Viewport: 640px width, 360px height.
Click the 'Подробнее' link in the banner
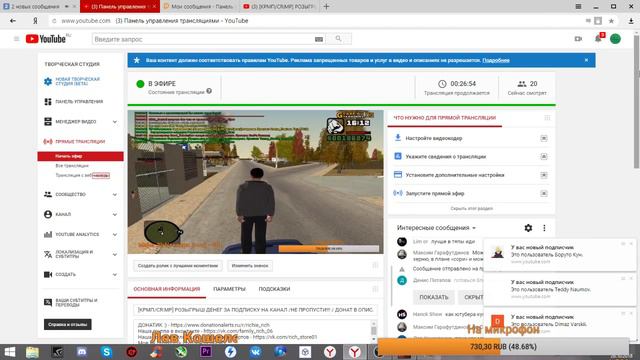[x=496, y=60]
